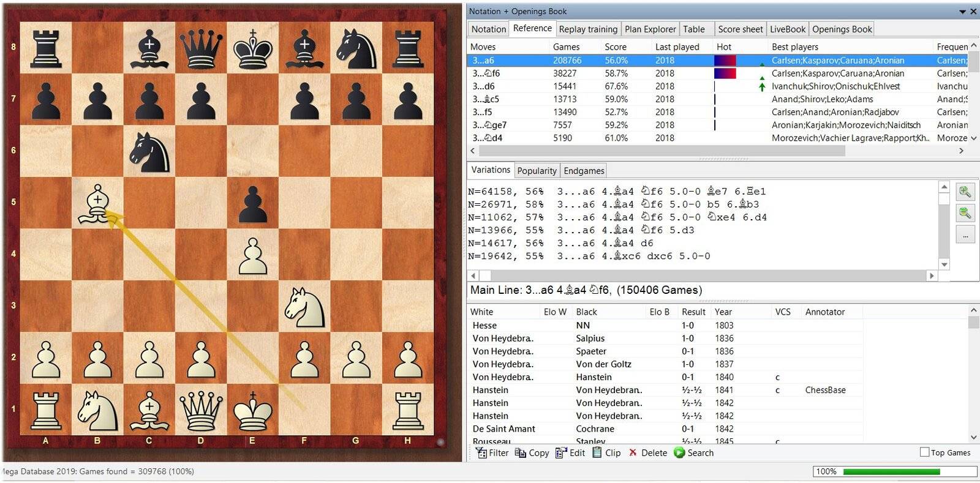
Task: Click the zoom in magnifier icon
Action: pyautogui.click(x=965, y=192)
